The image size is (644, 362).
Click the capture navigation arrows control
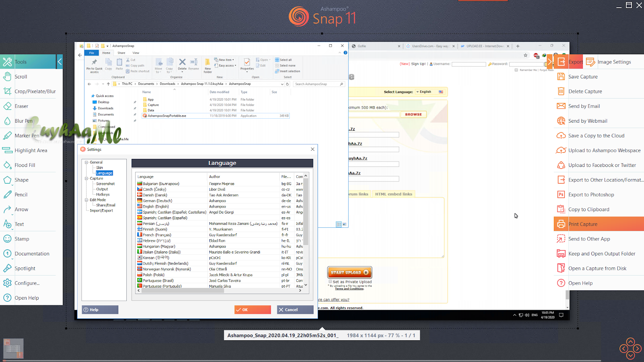pyautogui.click(x=630, y=349)
